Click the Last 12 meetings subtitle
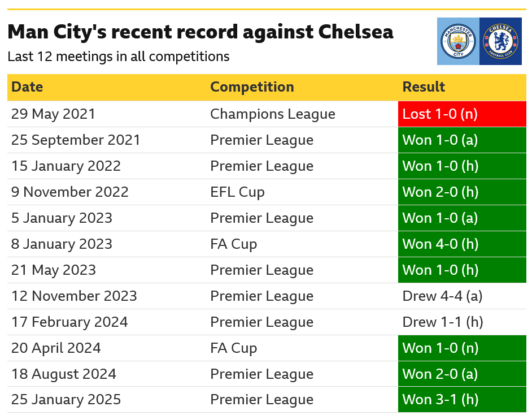Viewport: 532px width, 415px height. (x=119, y=57)
